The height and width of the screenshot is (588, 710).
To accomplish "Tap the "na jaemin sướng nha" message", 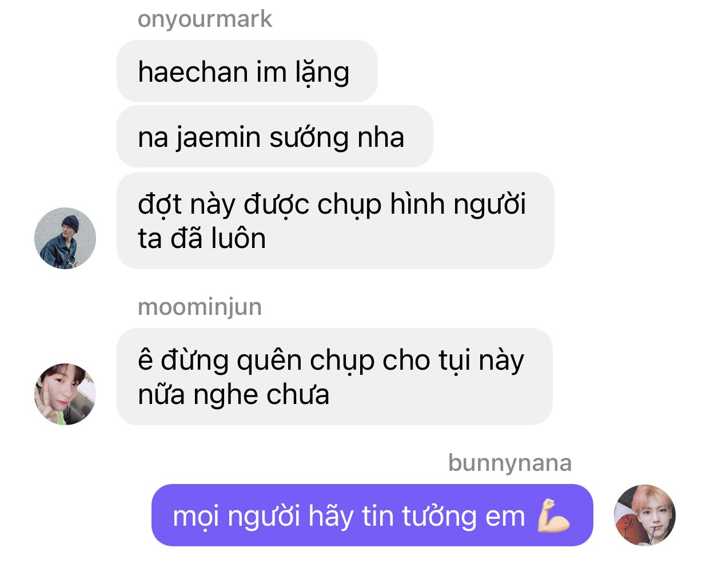I will (274, 137).
